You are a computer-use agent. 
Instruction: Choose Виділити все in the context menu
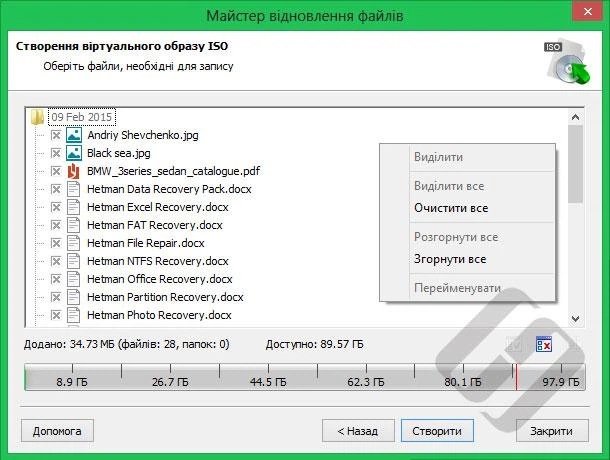tap(467, 186)
